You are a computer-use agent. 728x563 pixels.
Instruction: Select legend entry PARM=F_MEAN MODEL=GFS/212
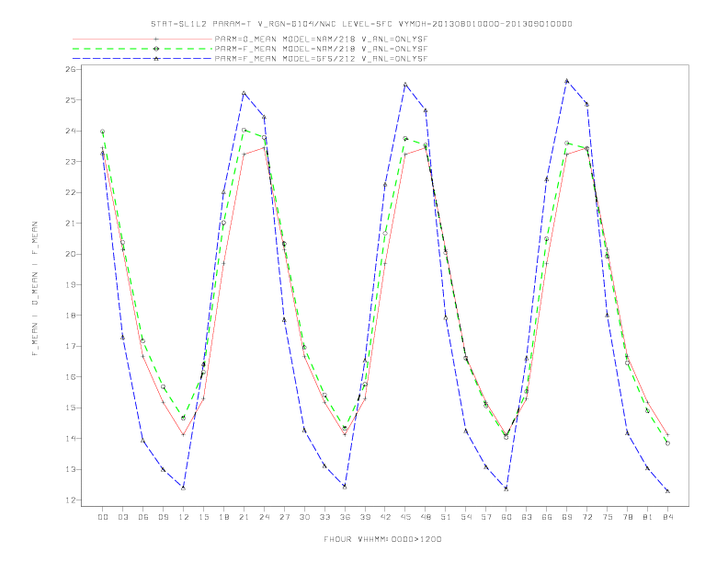(321, 59)
